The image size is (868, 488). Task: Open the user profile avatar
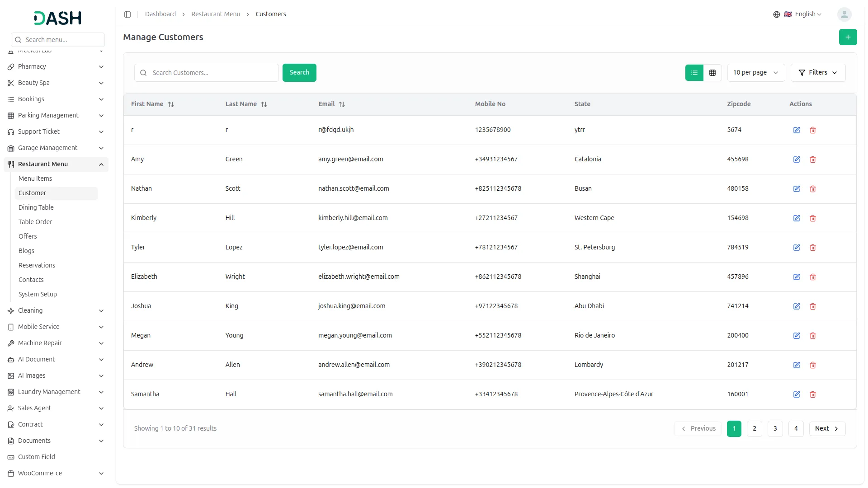[844, 14]
